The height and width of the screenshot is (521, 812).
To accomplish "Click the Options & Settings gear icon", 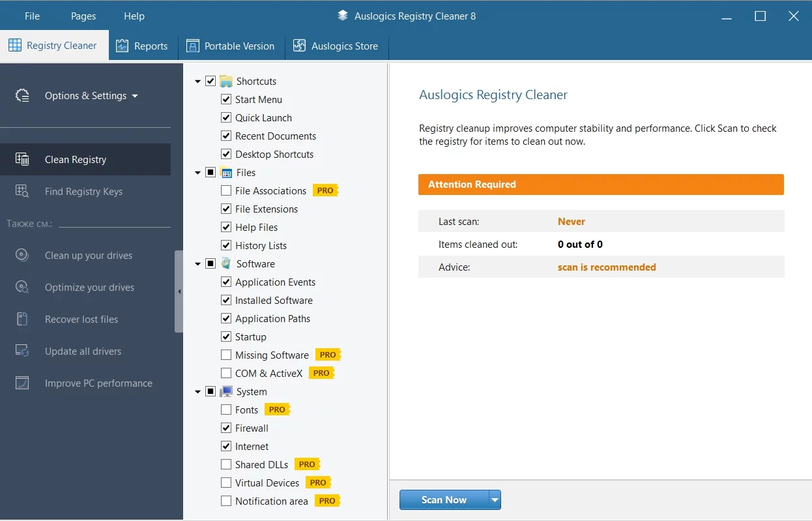I will pos(22,96).
